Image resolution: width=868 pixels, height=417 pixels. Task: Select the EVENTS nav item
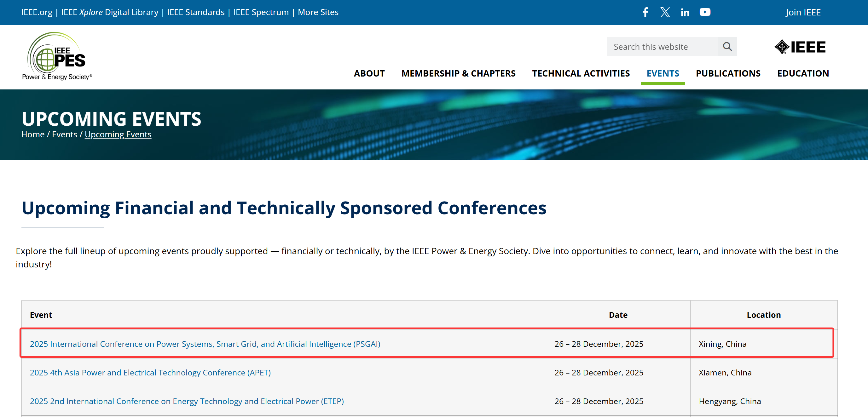[x=663, y=73]
